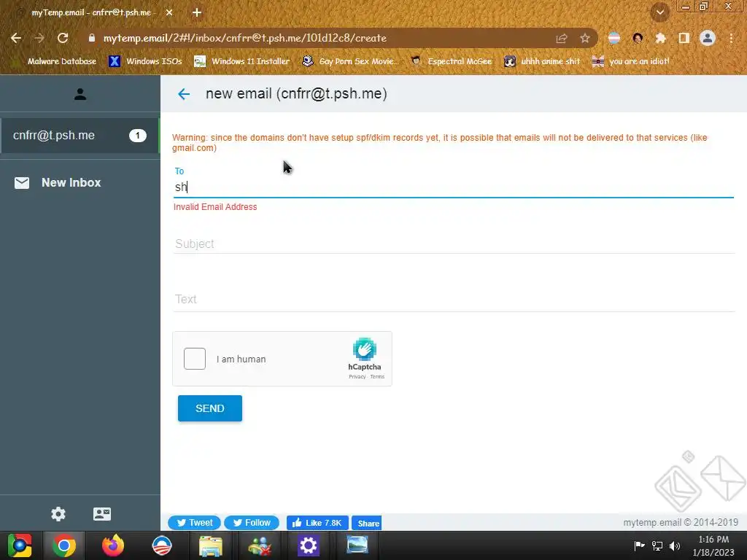Click the address bar URL text
Viewport: 747px width, 560px height.
pos(245,38)
